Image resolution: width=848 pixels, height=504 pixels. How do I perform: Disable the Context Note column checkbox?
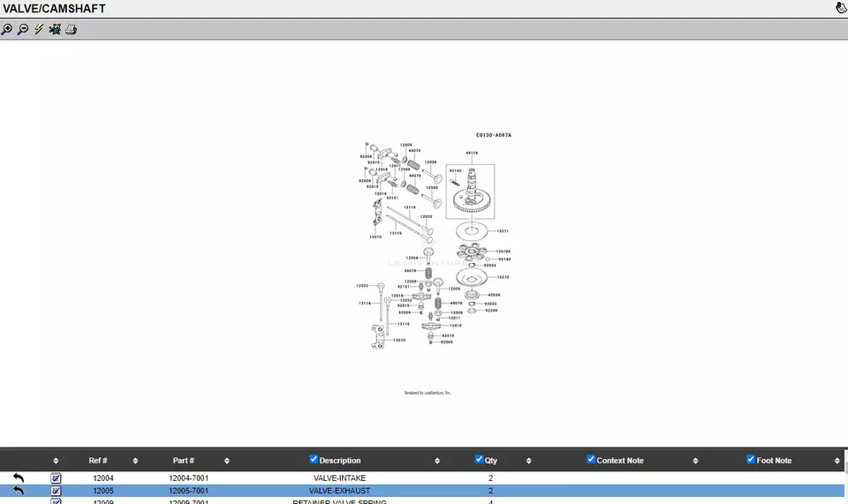591,459
